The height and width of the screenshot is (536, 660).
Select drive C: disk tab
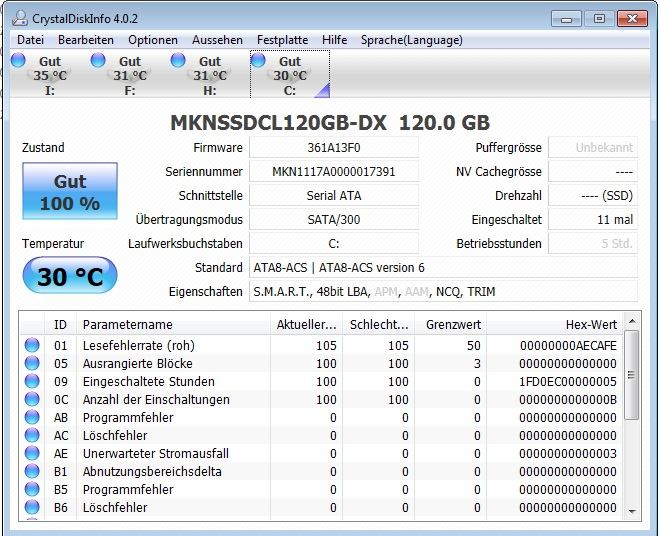click(x=290, y=74)
